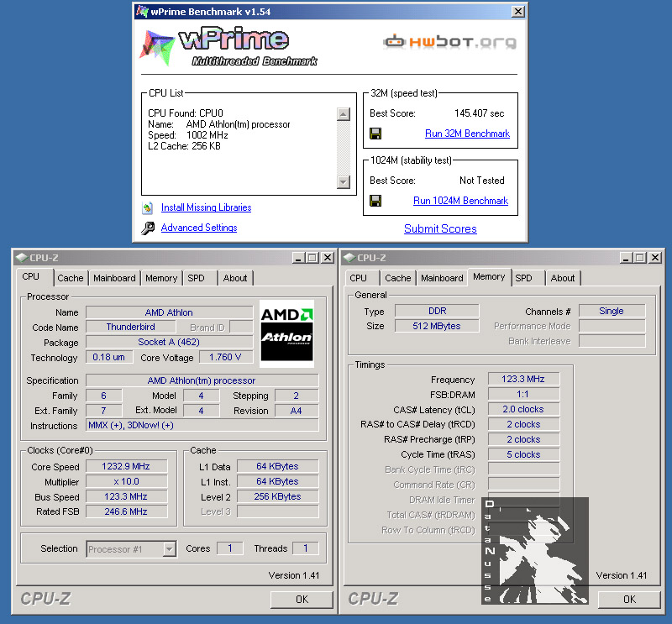Maximize the right CPU-Z Memory window
The height and width of the screenshot is (624, 672).
640,258
